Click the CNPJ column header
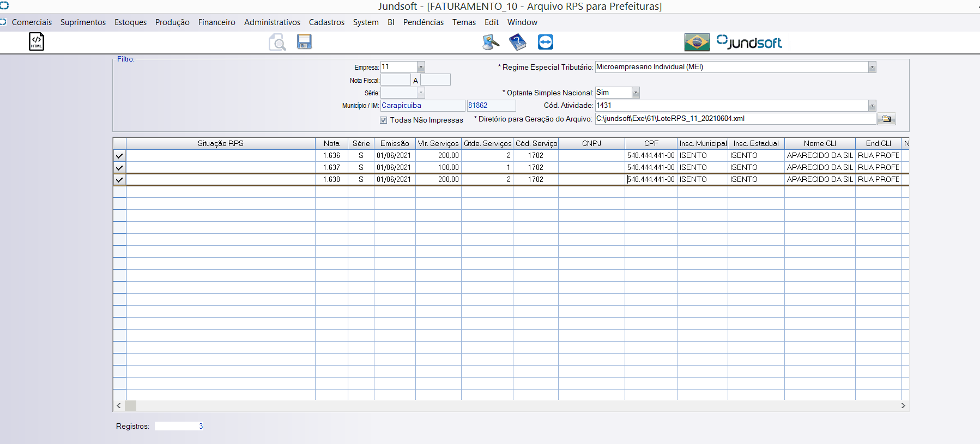Viewport: 980px width, 444px height. click(591, 144)
